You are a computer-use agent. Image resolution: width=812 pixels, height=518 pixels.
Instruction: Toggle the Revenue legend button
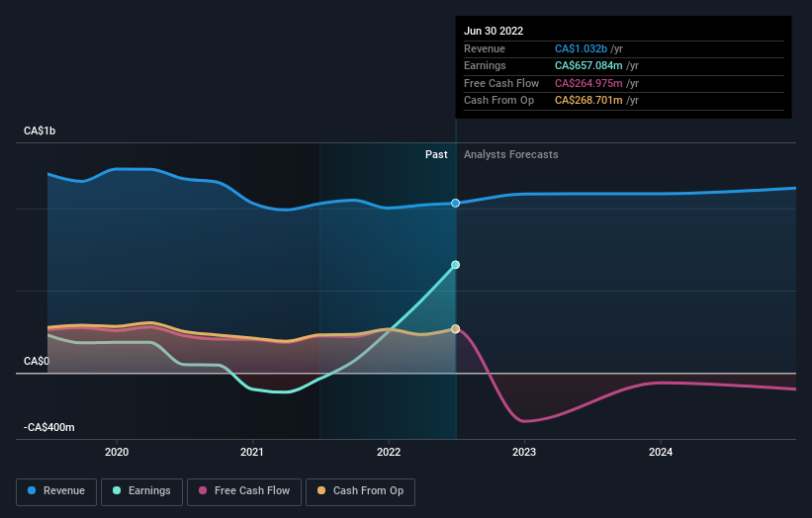tap(56, 491)
